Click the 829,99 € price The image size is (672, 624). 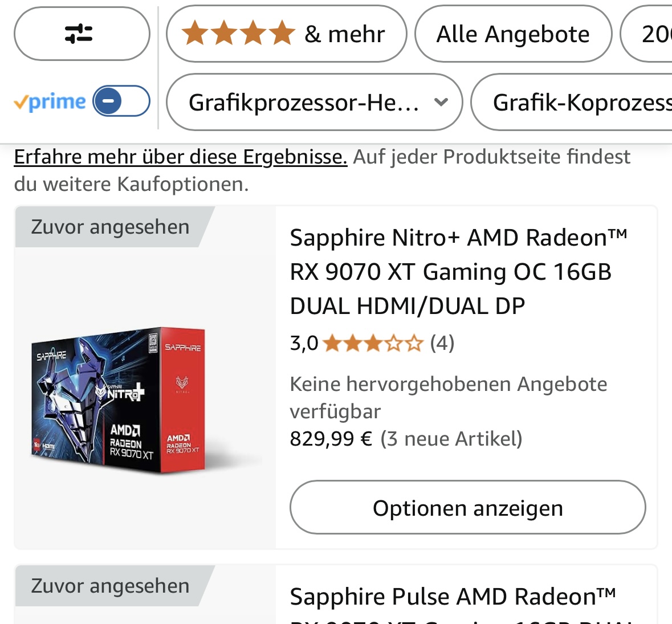(x=331, y=439)
